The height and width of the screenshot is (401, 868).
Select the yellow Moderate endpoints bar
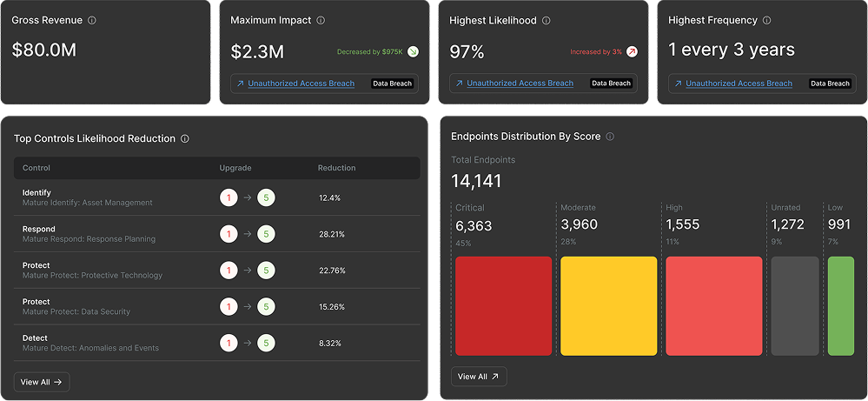point(608,305)
